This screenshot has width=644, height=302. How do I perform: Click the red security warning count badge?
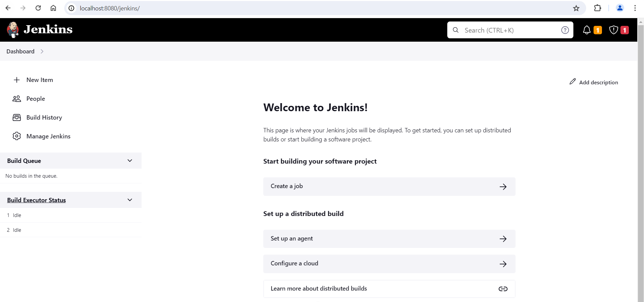click(624, 30)
